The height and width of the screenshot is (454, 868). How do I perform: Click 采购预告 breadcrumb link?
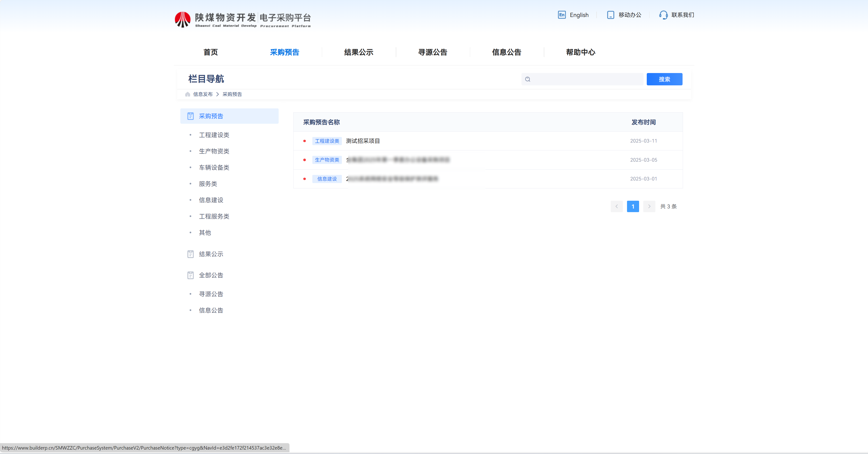point(232,94)
